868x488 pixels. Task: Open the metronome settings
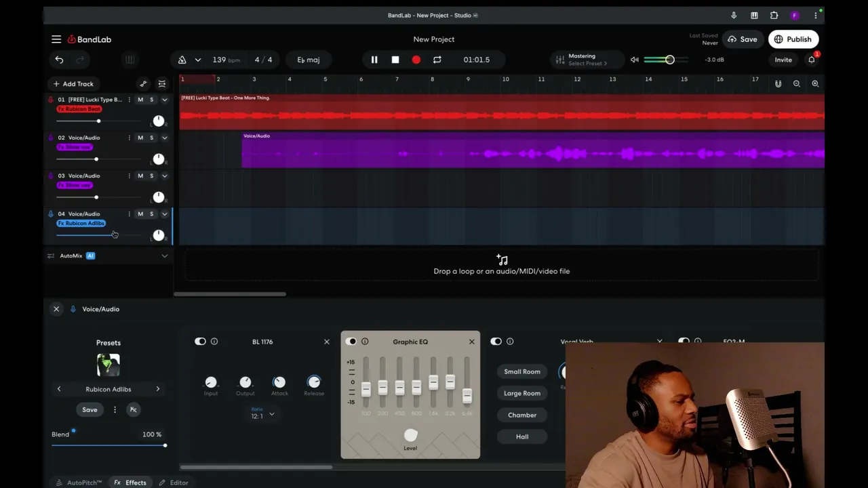coord(182,60)
